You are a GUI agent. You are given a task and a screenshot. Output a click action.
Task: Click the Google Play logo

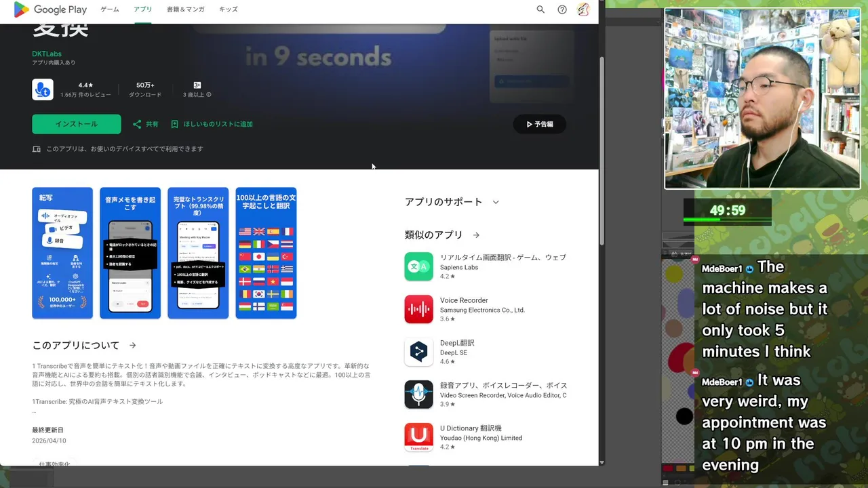coord(50,9)
